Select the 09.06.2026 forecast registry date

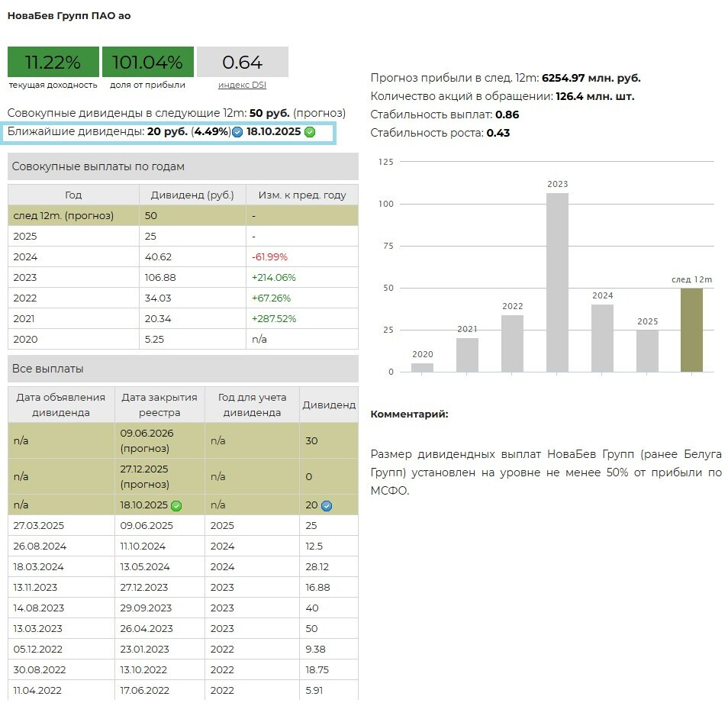coord(147,433)
